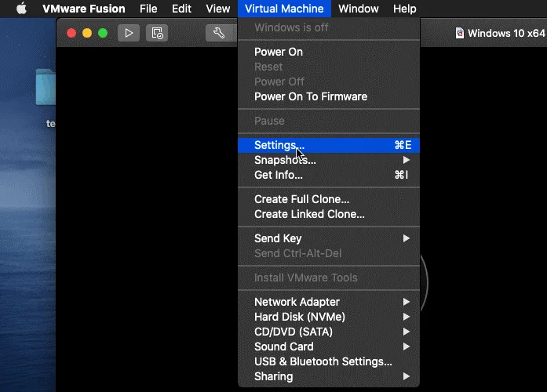Click the Windows 10 x64 title document icon
The height and width of the screenshot is (392, 547).
click(459, 33)
